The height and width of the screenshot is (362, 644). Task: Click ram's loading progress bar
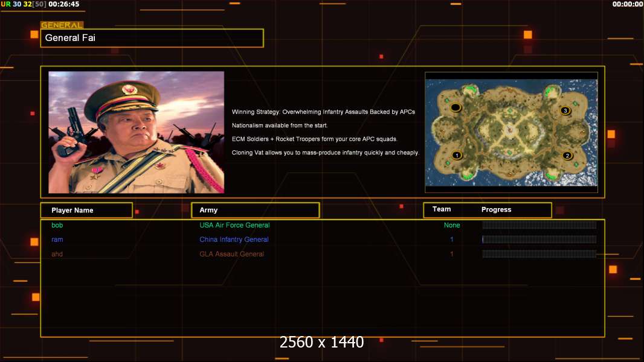click(539, 240)
